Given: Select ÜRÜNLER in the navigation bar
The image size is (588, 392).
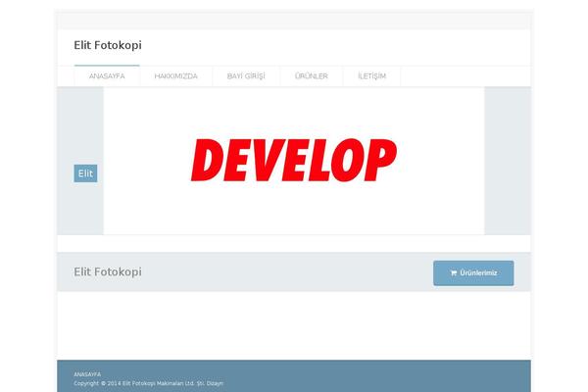Looking at the screenshot, I should pos(312,76).
